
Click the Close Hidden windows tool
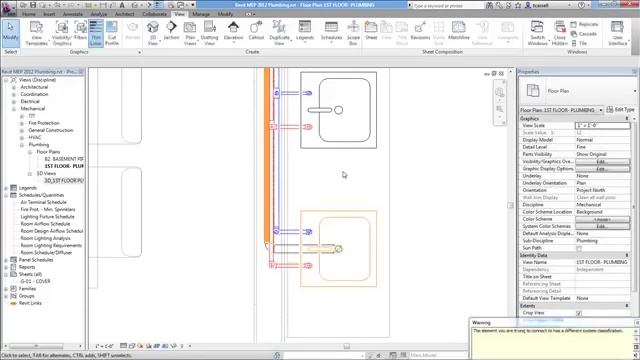coord(560,33)
